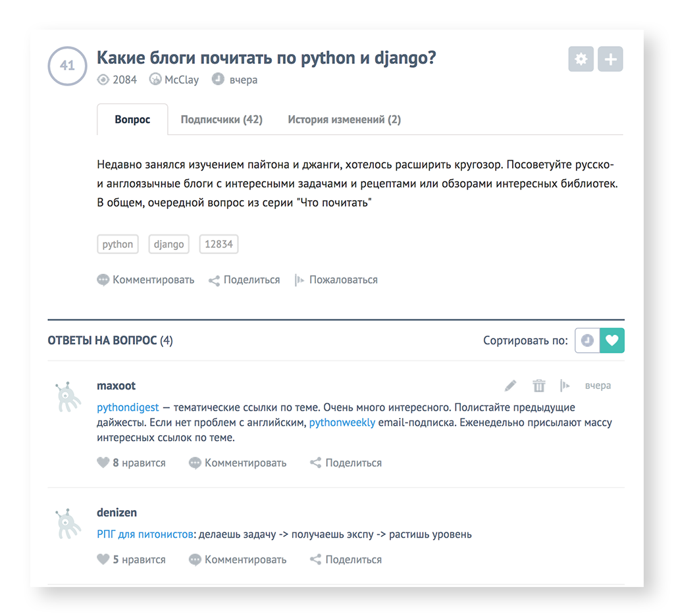
Task: Click the plus icon to subscribe
Action: (610, 59)
